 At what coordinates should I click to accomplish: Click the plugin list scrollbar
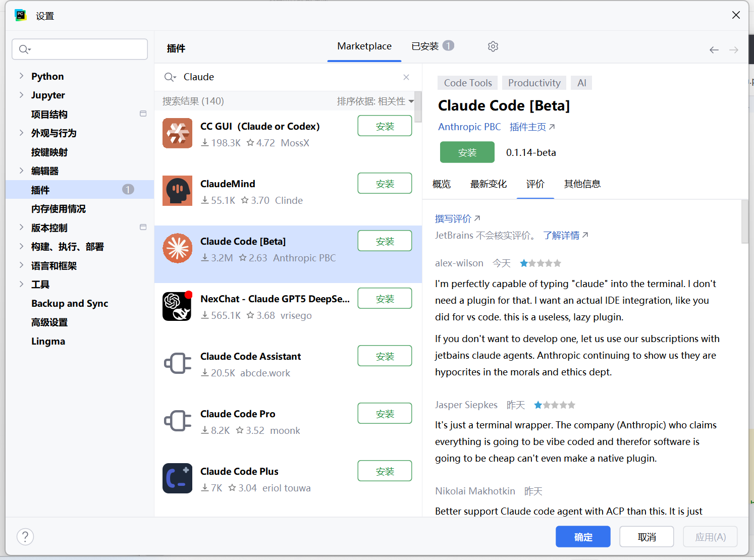point(418,107)
